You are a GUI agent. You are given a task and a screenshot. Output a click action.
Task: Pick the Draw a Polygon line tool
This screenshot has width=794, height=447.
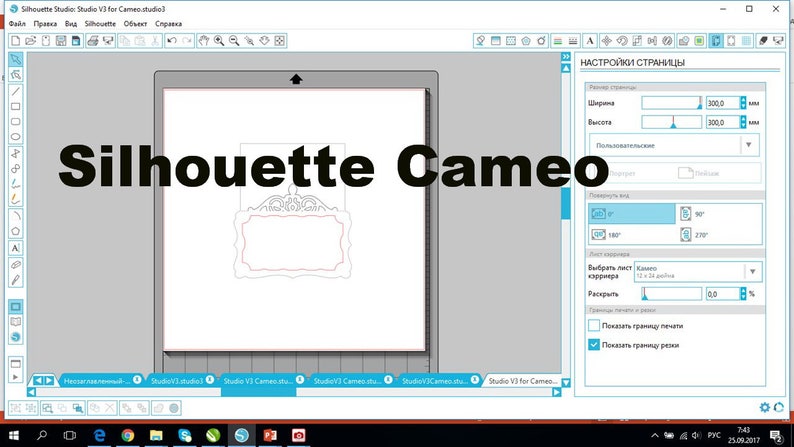16,153
